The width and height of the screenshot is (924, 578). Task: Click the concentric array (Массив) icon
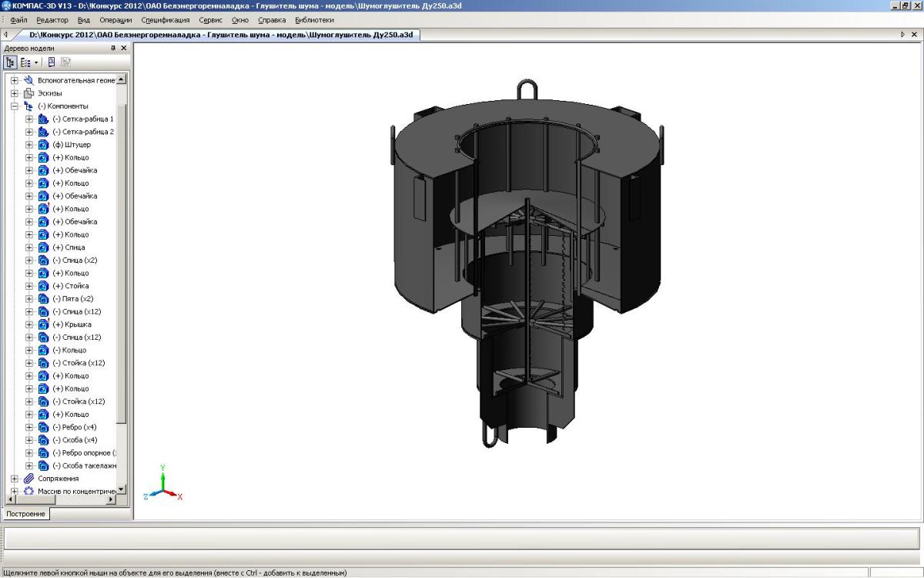29,491
